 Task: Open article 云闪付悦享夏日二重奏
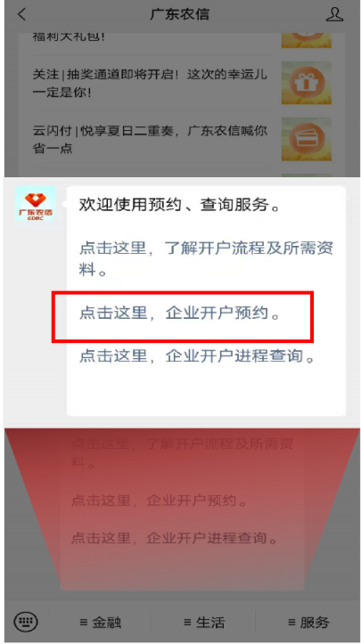[x=150, y=139]
